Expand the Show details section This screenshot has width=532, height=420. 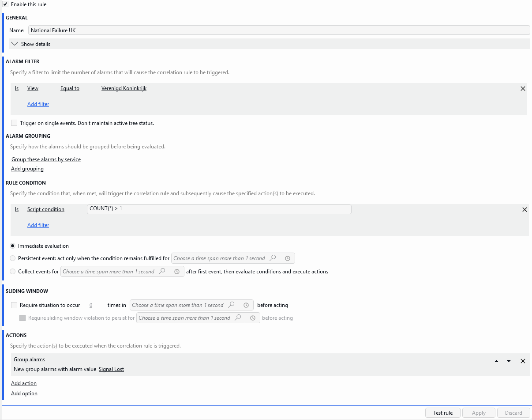(x=269, y=44)
